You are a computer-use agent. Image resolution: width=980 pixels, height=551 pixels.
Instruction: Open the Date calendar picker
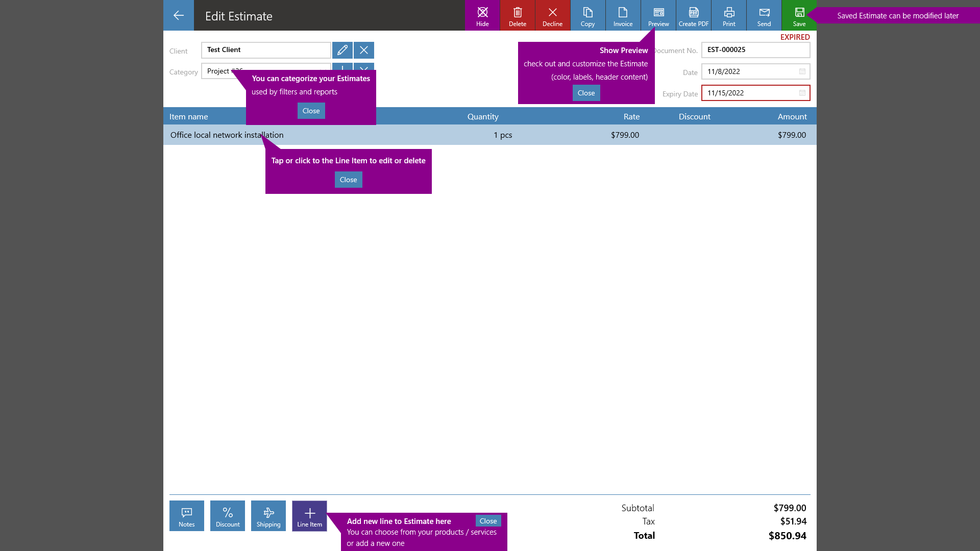point(801,71)
